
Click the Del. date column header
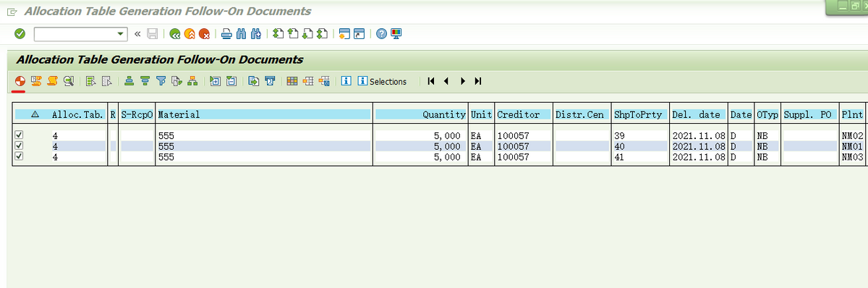[698, 114]
